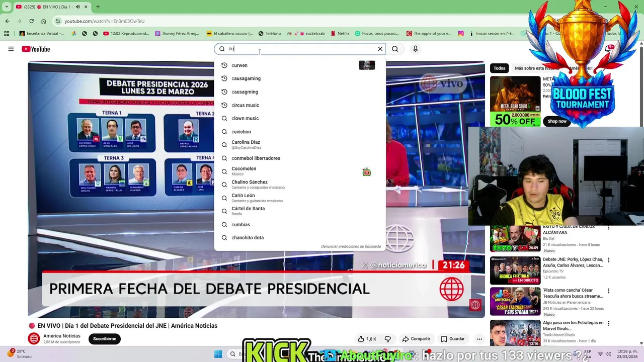This screenshot has height=362, width=644.
Task: Share the video with Compartir
Action: click(x=416, y=339)
